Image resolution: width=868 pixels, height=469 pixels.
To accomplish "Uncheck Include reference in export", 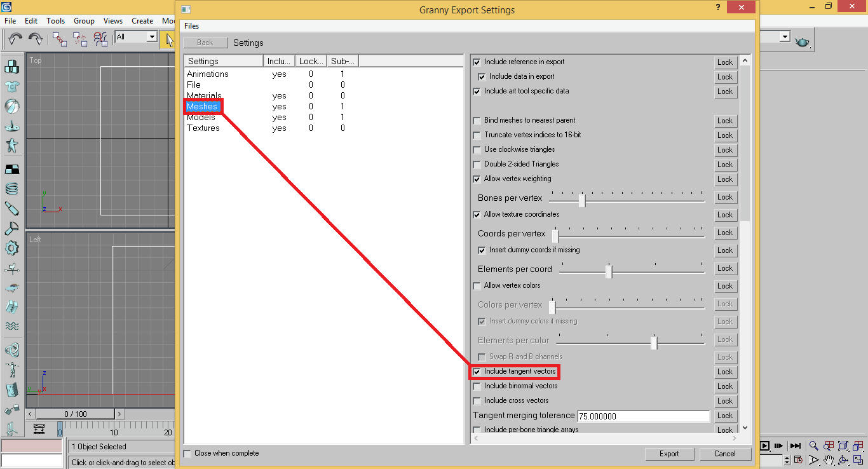I will coord(477,62).
